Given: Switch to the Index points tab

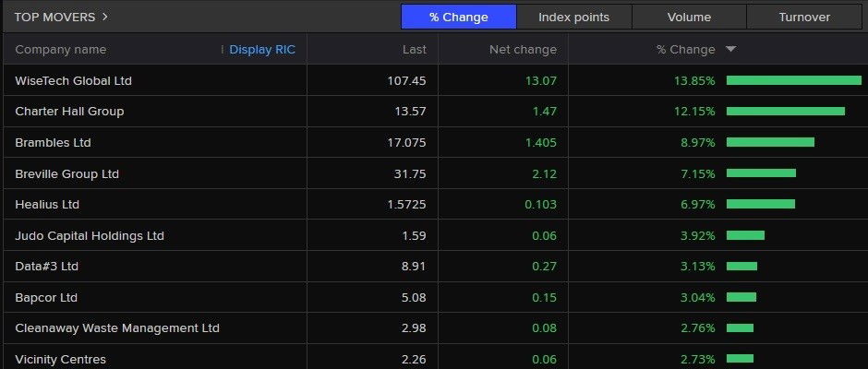Looking at the screenshot, I should pos(573,17).
